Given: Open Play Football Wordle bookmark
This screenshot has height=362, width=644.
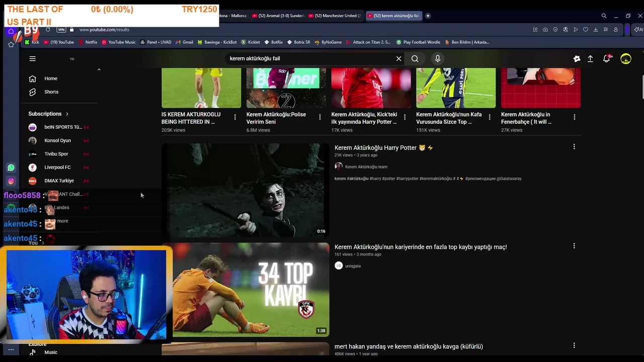Looking at the screenshot, I should pyautogui.click(x=418, y=42).
